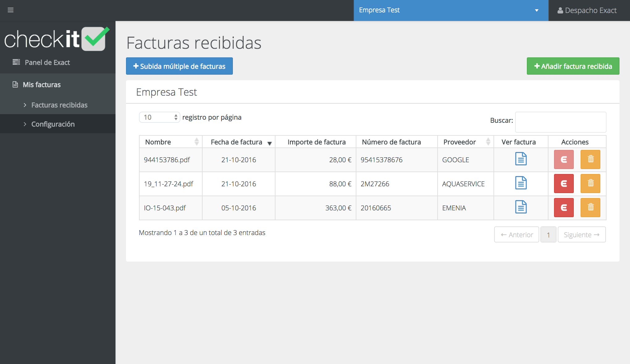Click Subida múltiple de facturas button

tap(179, 66)
